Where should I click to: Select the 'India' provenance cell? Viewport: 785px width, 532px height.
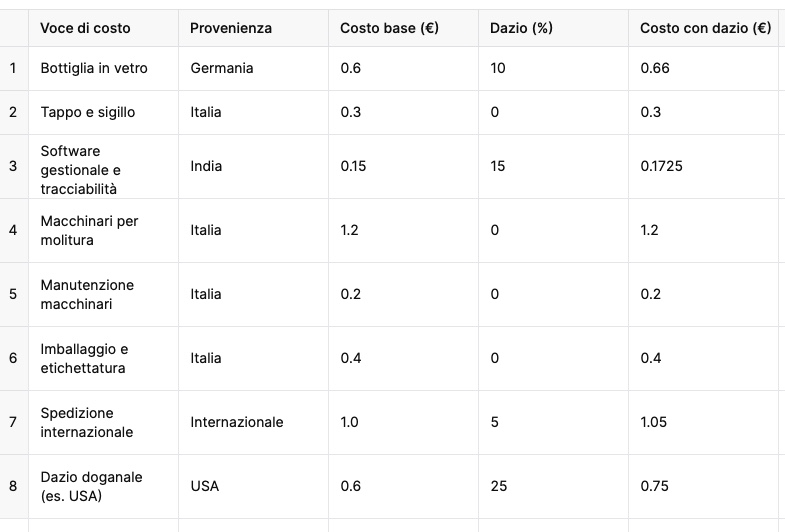tap(206, 166)
